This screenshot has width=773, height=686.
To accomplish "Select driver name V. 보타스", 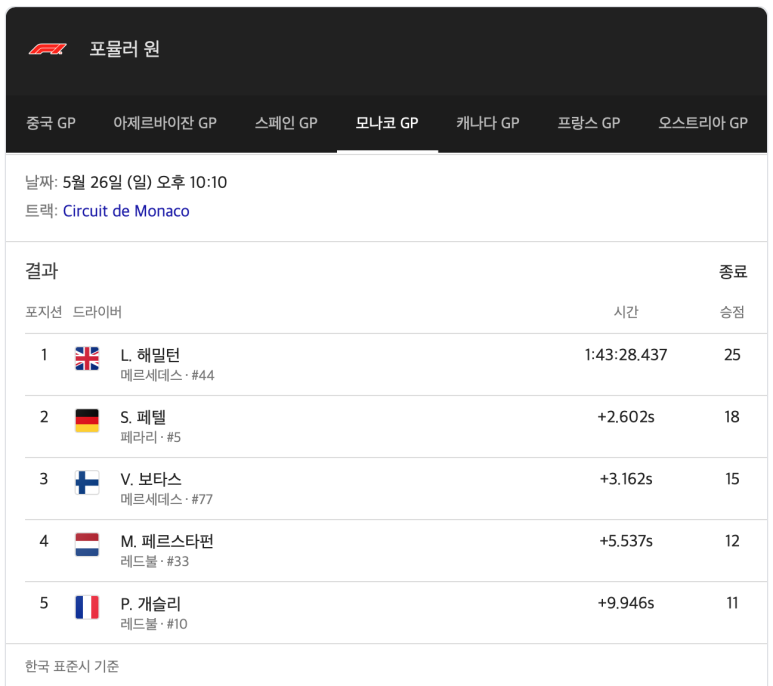I will [151, 479].
